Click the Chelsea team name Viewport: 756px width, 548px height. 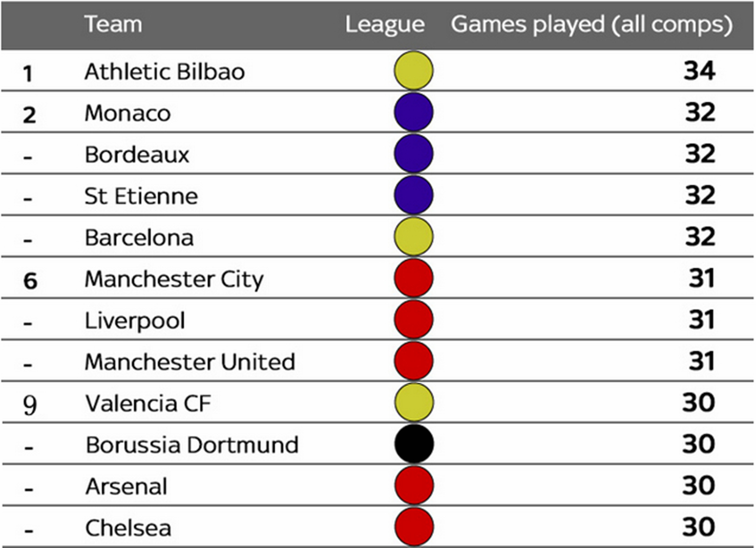pos(128,528)
